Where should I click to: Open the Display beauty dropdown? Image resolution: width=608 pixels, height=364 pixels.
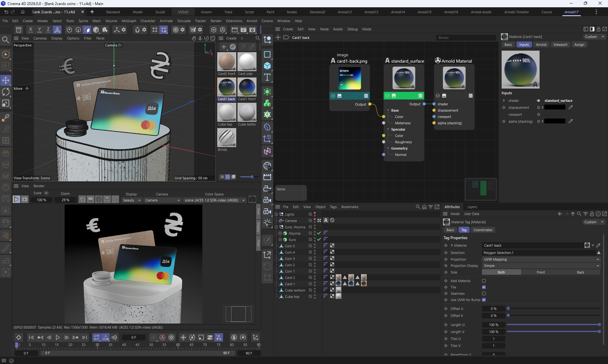pyautogui.click(x=131, y=200)
